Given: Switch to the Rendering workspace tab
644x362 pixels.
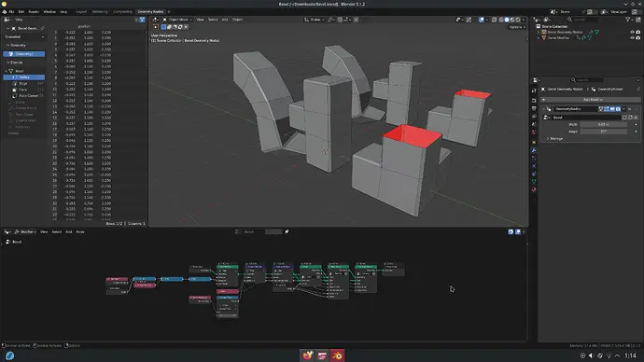Looking at the screenshot, I should coord(100,11).
